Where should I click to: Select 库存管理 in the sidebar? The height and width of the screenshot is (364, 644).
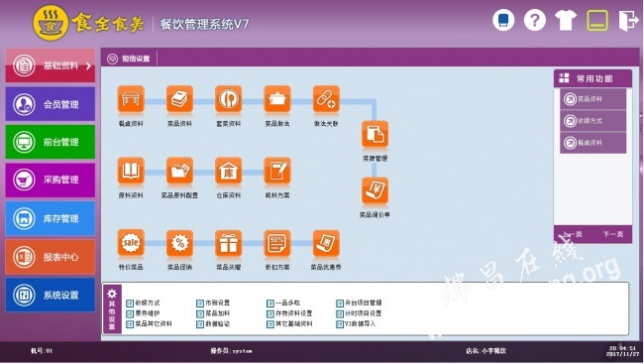[x=51, y=218]
